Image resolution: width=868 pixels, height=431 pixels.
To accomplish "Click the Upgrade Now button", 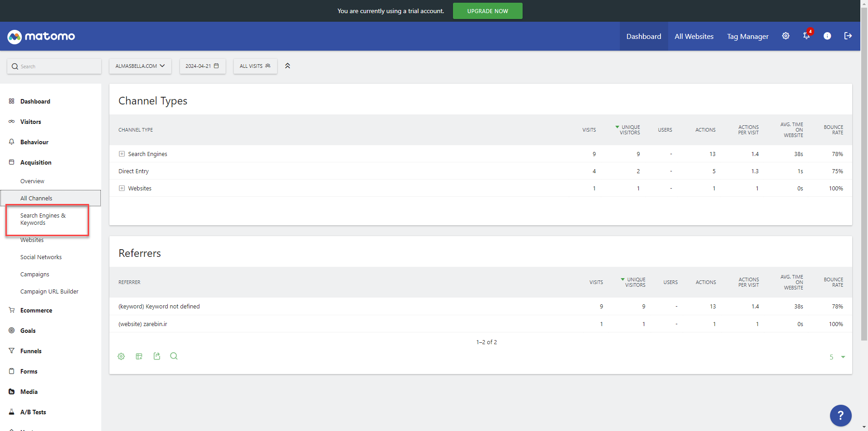I will [x=487, y=11].
